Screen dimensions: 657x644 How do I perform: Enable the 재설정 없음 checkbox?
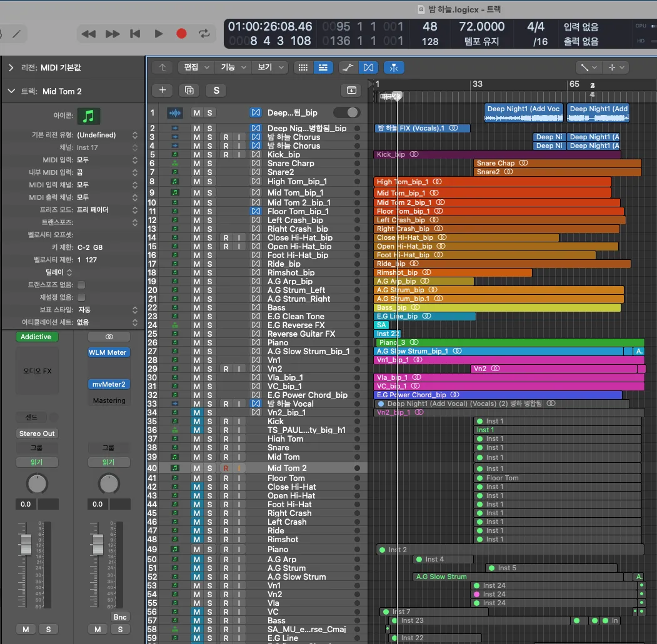81,297
